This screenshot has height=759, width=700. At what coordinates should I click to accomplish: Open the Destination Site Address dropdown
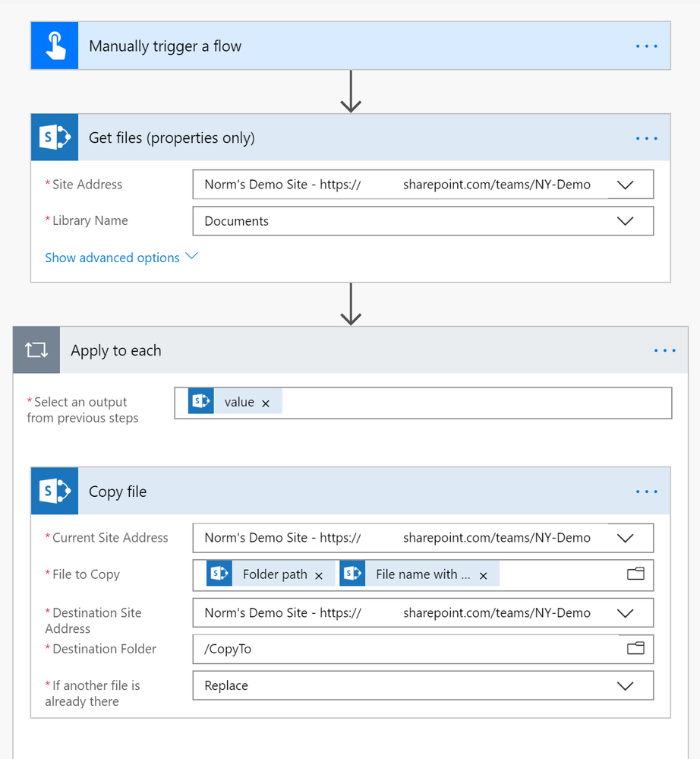[x=625, y=613]
